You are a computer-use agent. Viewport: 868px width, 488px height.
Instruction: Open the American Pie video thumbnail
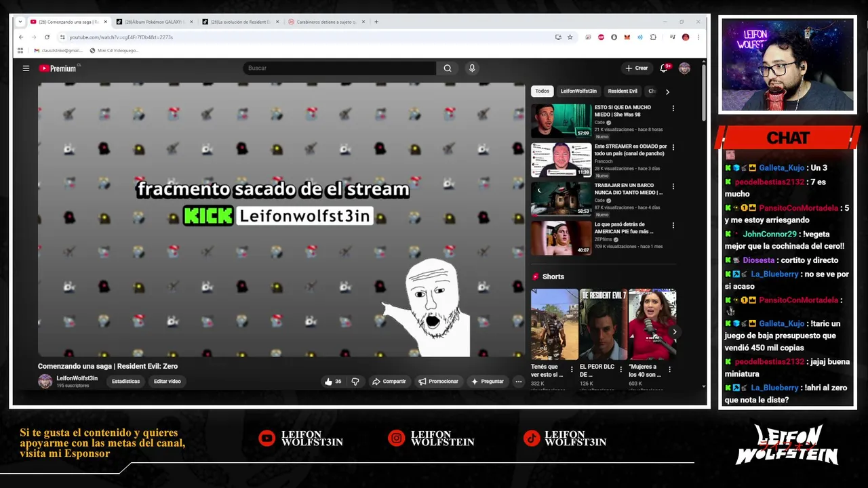click(x=561, y=238)
